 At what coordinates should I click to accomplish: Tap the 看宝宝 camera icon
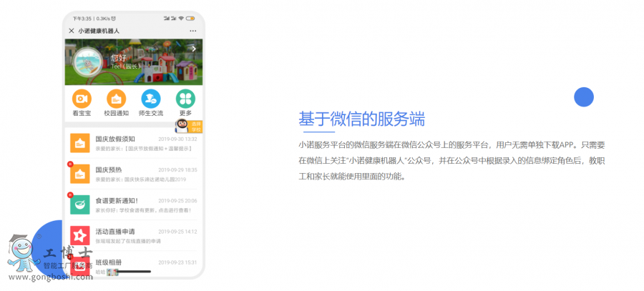pos(82,99)
